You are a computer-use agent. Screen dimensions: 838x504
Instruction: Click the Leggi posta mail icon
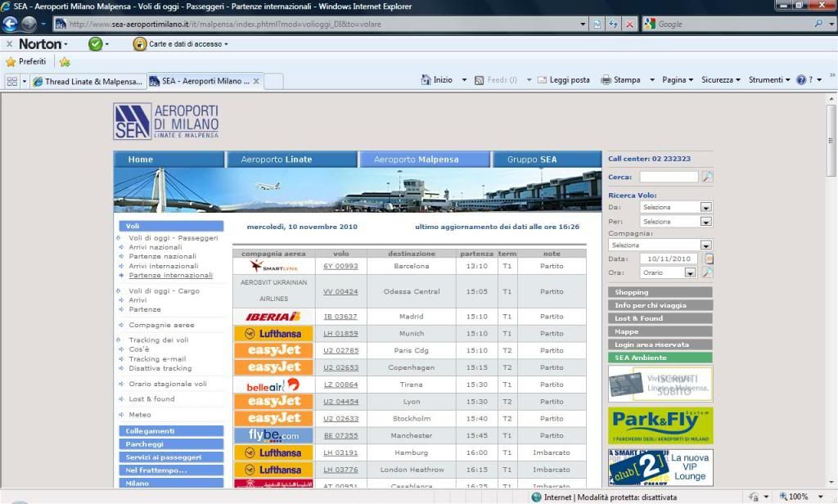pos(542,80)
